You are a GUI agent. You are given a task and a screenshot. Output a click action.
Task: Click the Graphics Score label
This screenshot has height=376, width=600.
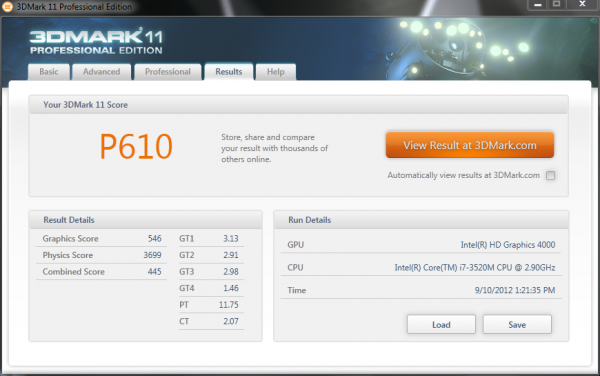pos(70,239)
